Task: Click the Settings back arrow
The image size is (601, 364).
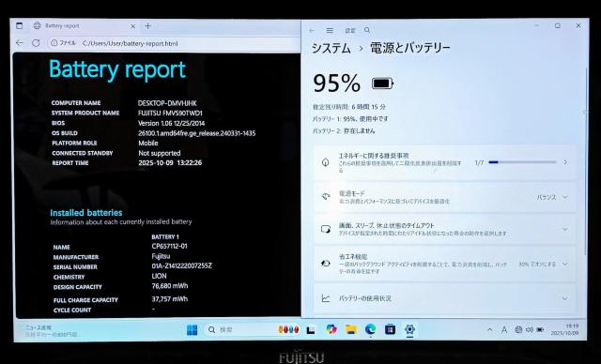Action: pyautogui.click(x=312, y=30)
